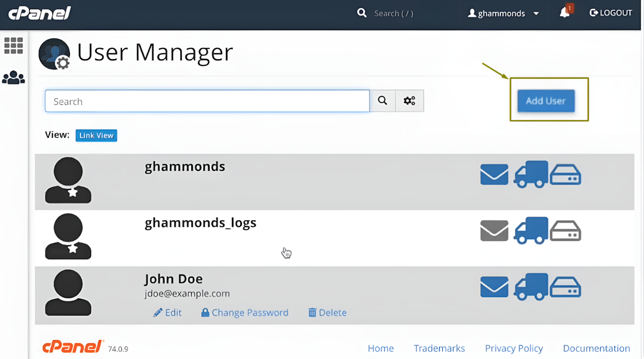Click LOGOUT in the top bar

(610, 12)
